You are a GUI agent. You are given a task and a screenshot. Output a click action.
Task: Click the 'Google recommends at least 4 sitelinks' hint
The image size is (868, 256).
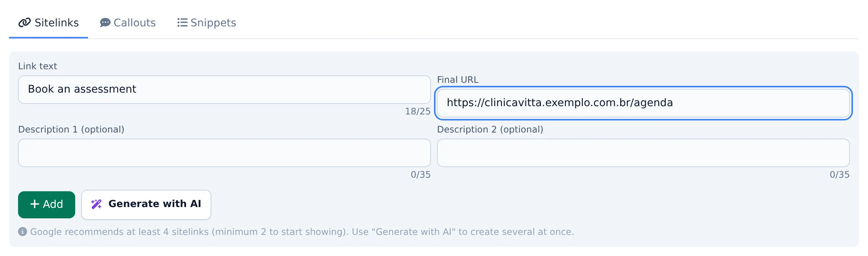302,232
